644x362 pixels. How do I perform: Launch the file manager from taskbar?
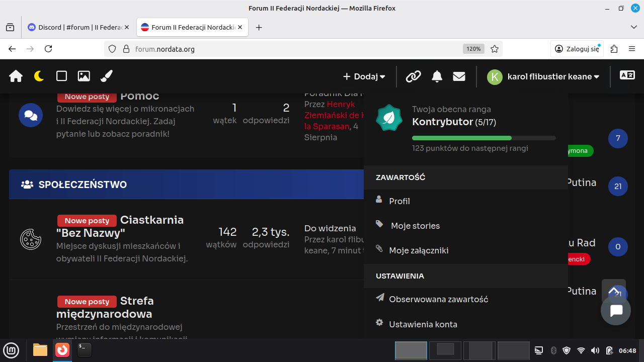(x=40, y=350)
